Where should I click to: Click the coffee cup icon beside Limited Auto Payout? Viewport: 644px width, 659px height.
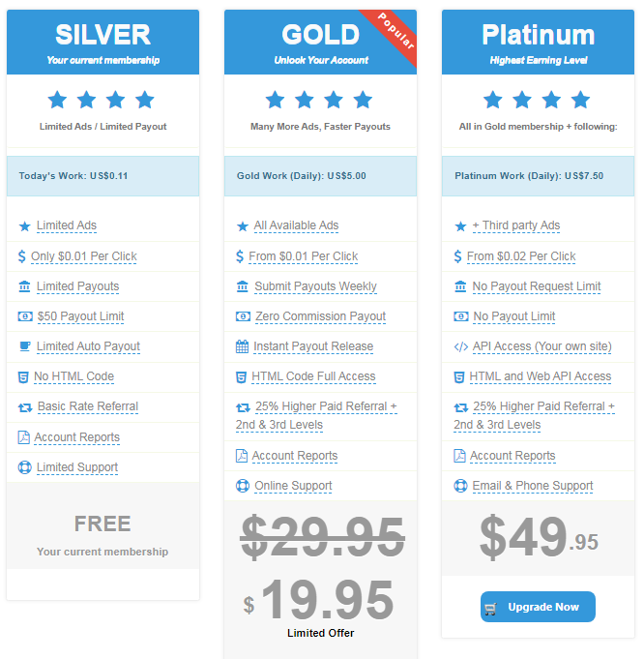(25, 346)
